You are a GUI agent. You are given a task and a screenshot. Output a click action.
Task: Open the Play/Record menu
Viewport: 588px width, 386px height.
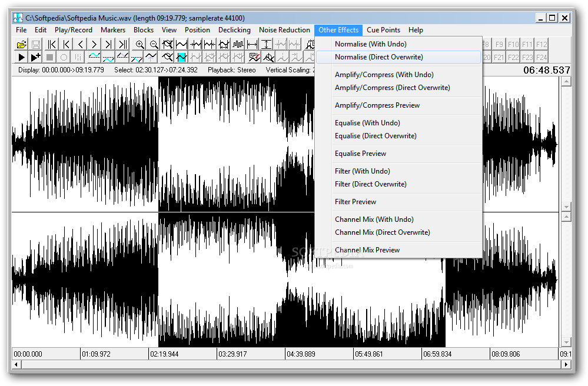point(74,30)
